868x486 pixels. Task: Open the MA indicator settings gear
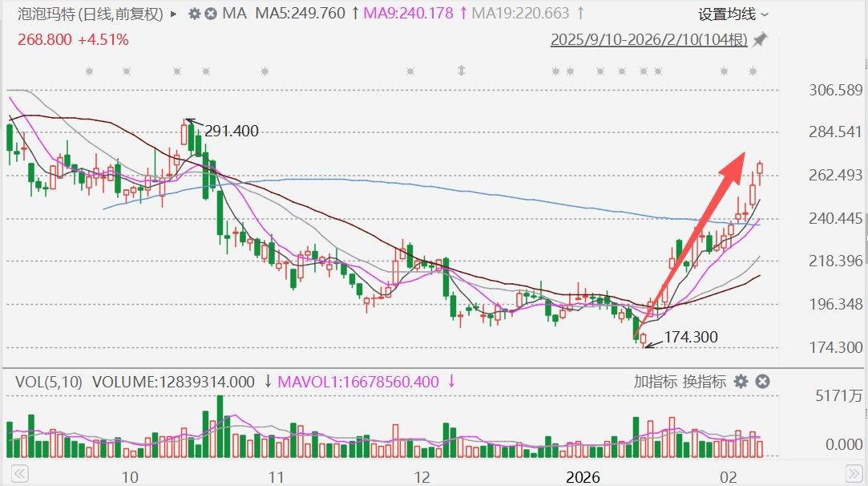tap(194, 14)
